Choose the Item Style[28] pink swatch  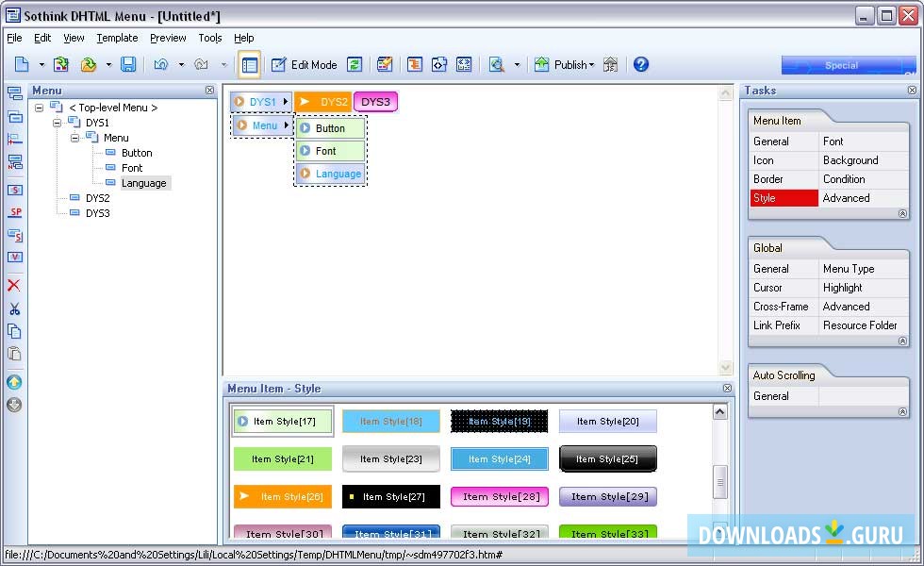point(500,496)
